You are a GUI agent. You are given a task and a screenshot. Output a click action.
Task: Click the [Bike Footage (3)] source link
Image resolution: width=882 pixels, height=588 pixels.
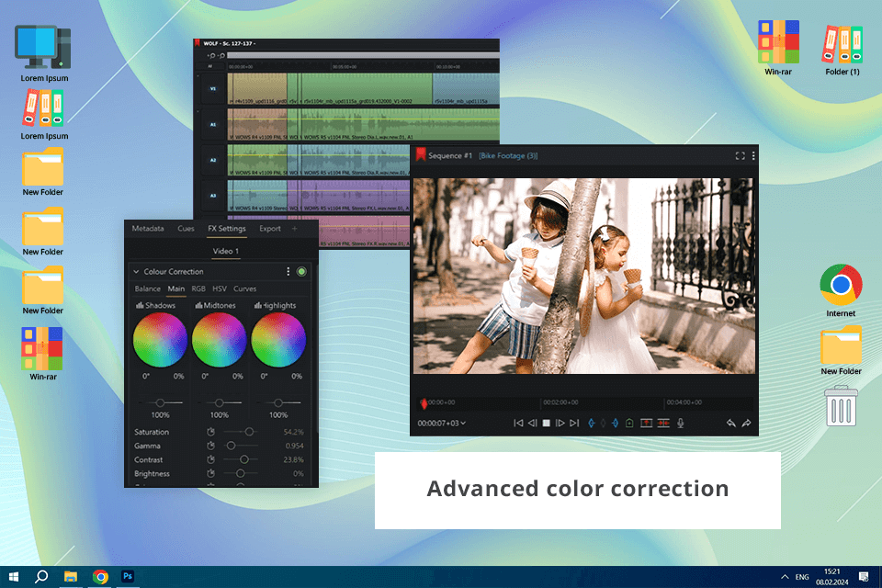pyautogui.click(x=508, y=156)
